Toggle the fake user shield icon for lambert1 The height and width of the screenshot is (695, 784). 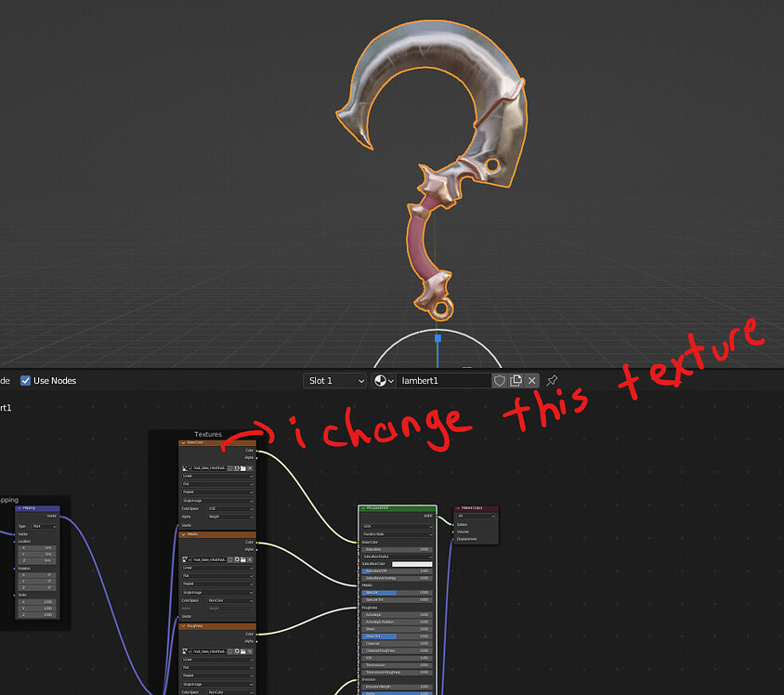[x=499, y=381]
